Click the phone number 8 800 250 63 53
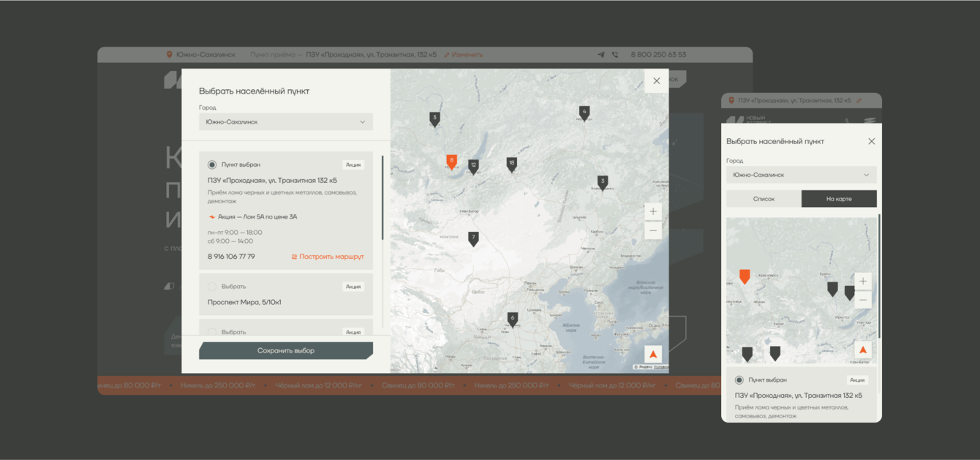This screenshot has width=980, height=460. pos(658,55)
